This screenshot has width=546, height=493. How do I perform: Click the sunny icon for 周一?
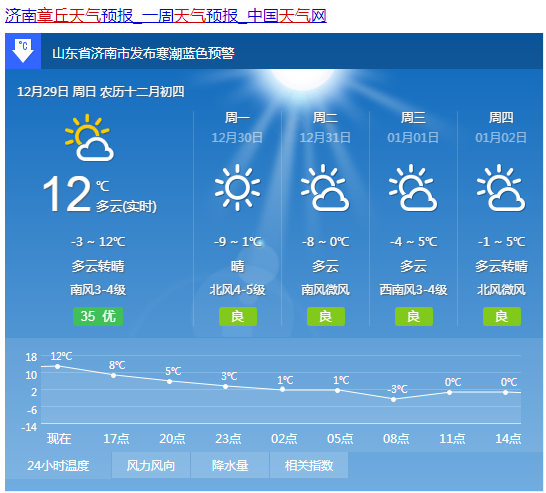237,188
